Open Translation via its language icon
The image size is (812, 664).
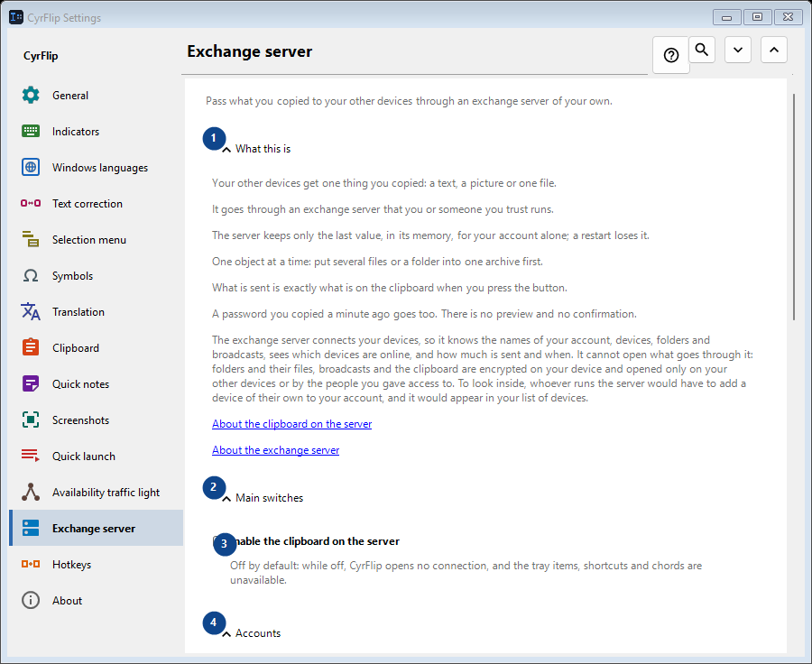click(x=31, y=311)
